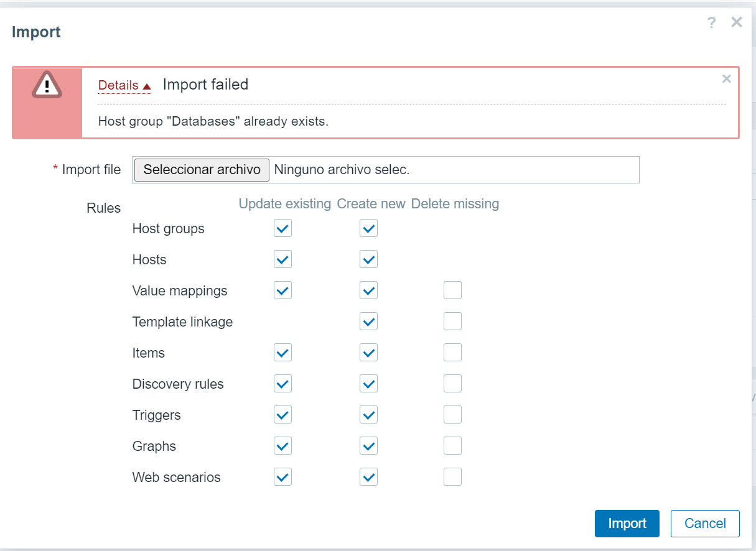This screenshot has width=756, height=551.
Task: Click the Seleccionar archivo button
Action: (202, 170)
